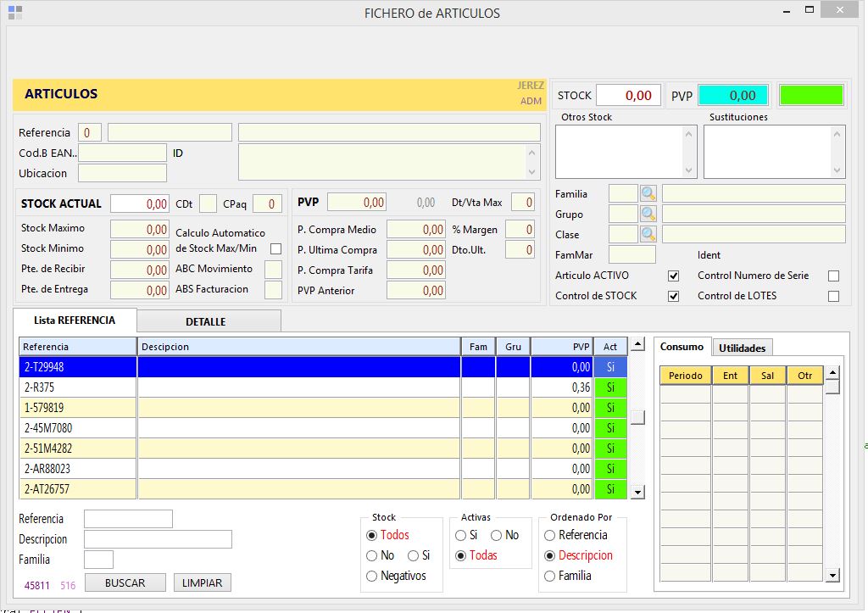
Task: Sort by the PVP column header
Action: [x=561, y=347]
